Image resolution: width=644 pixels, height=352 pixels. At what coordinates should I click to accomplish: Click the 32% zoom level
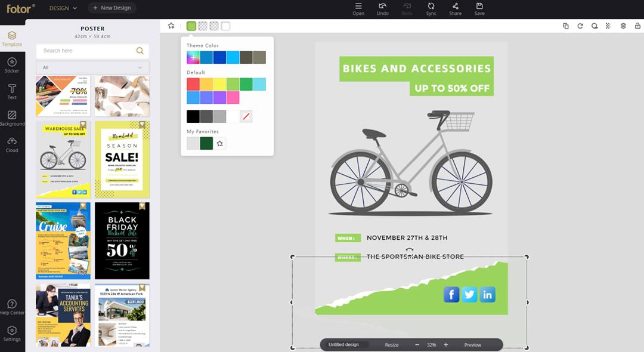431,345
